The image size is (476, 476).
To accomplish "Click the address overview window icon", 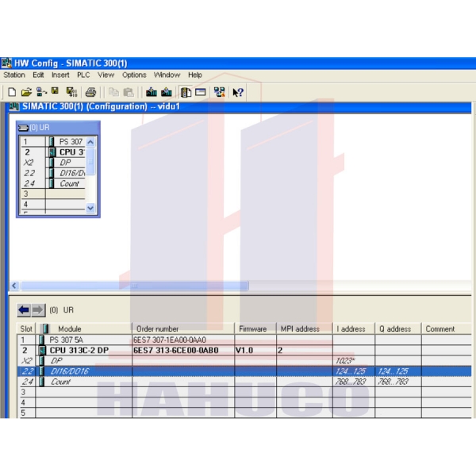I will click(x=201, y=92).
